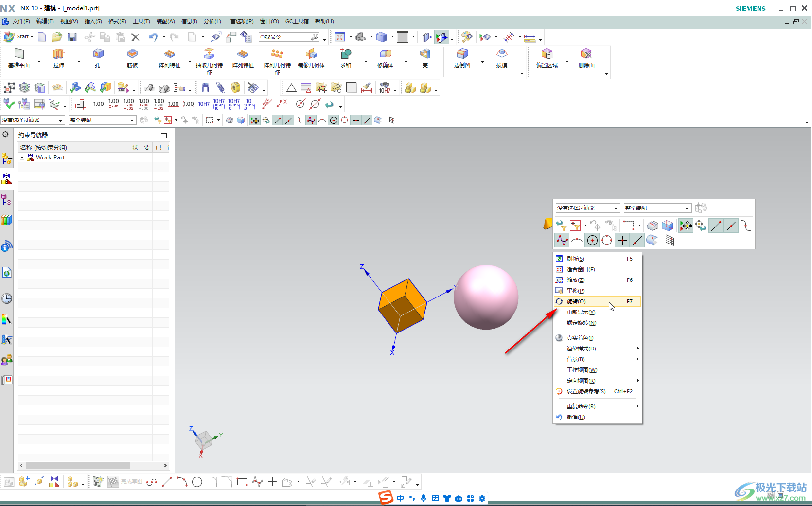Toggle point on face snap in floating toolbar
812x506 pixels.
(652, 240)
